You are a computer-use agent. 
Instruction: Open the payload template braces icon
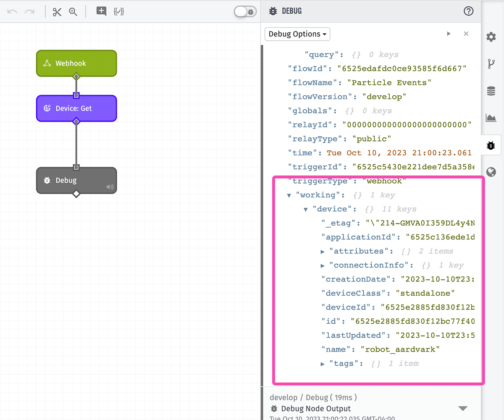(119, 12)
